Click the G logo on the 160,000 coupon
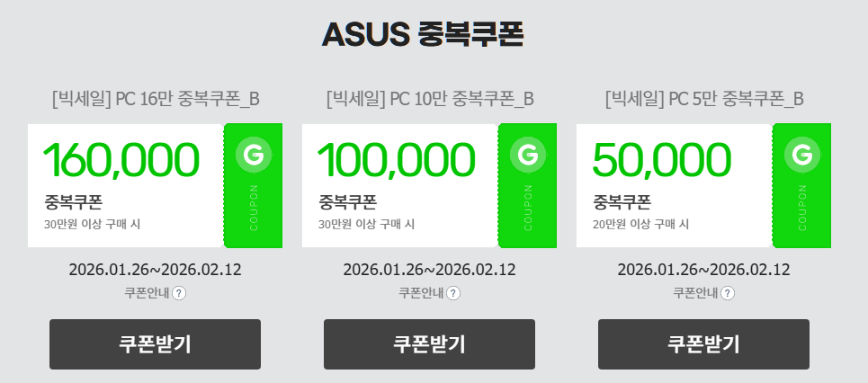Viewport: 868px width, 383px height. point(253,155)
